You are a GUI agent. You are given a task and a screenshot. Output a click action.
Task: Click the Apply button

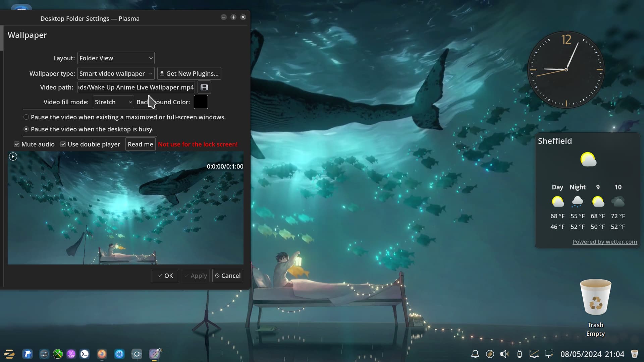[196, 276]
